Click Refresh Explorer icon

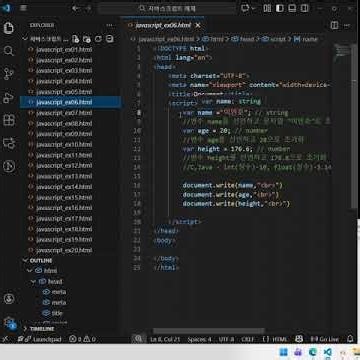point(98,39)
